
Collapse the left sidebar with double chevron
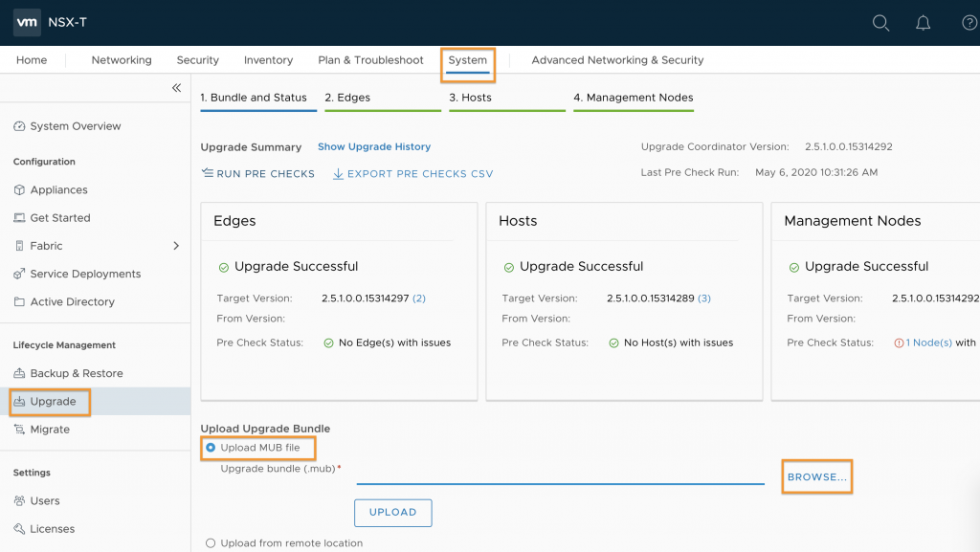click(177, 88)
